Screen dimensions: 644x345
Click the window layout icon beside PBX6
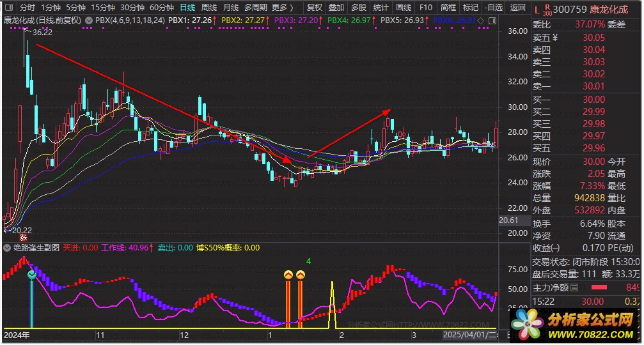coord(492,20)
